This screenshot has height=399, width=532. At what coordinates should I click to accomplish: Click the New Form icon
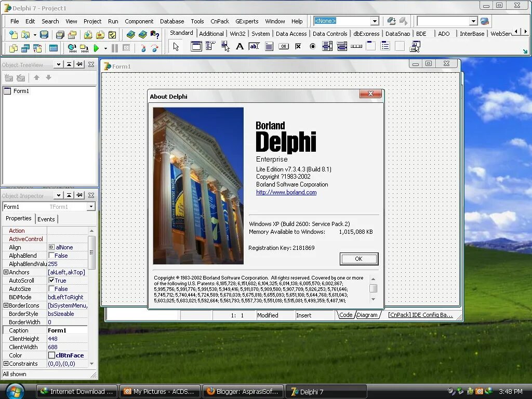54,48
